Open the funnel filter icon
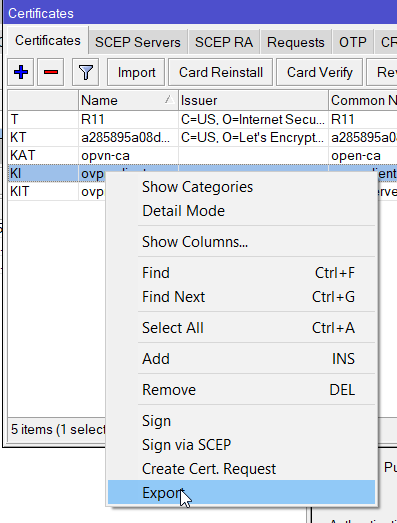 (x=85, y=72)
